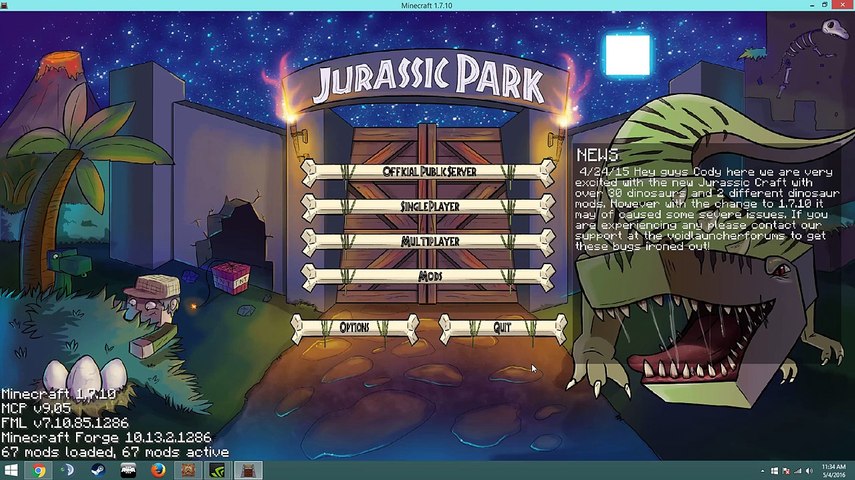Click the '67 mods loaded, 67 mods active' text
Image resolution: width=855 pixels, height=480 pixels.
(x=115, y=452)
